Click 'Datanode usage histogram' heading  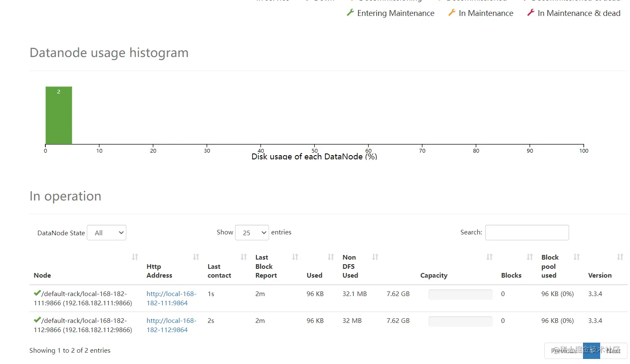click(109, 53)
